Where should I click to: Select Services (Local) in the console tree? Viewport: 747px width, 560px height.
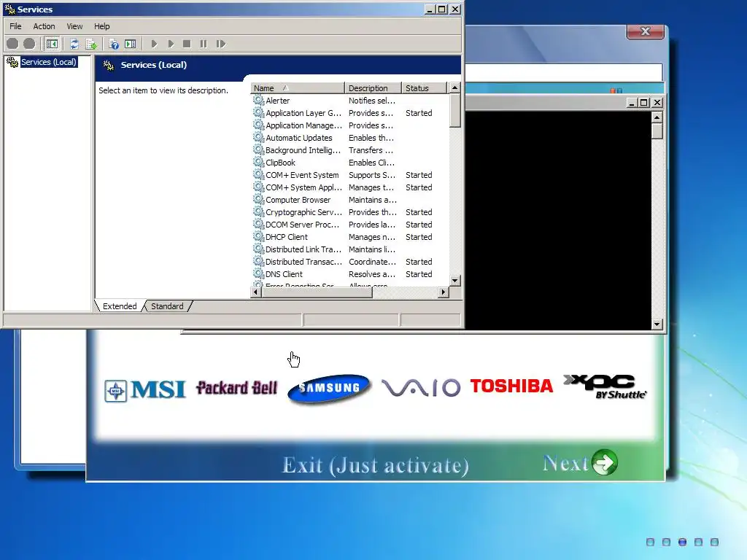(x=48, y=62)
